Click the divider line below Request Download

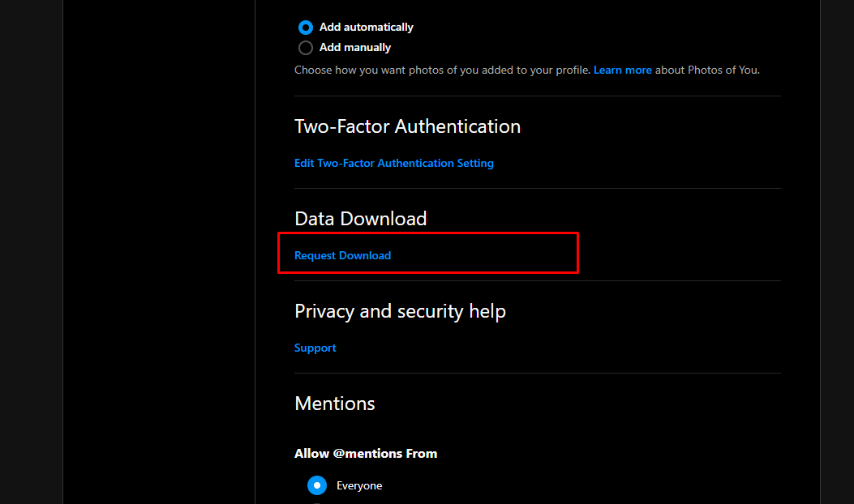(537, 281)
